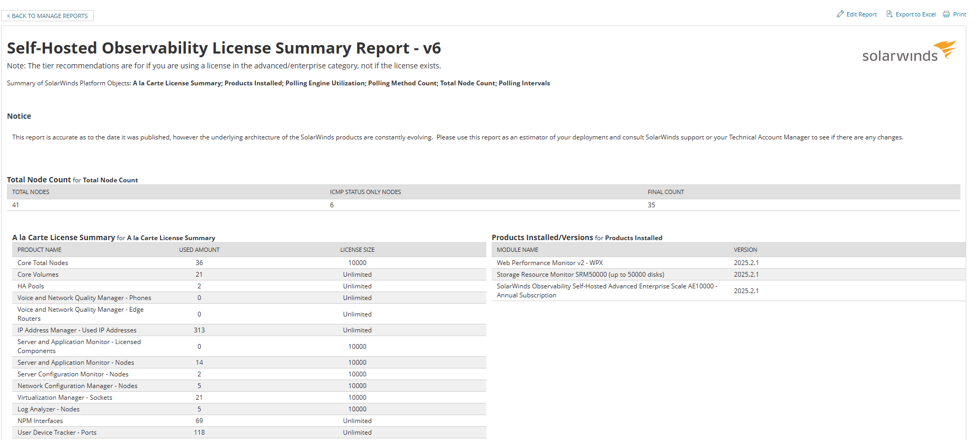Click Web Performance Monitor v2 - WPX module
Screen dimensions: 980x440
pos(550,263)
